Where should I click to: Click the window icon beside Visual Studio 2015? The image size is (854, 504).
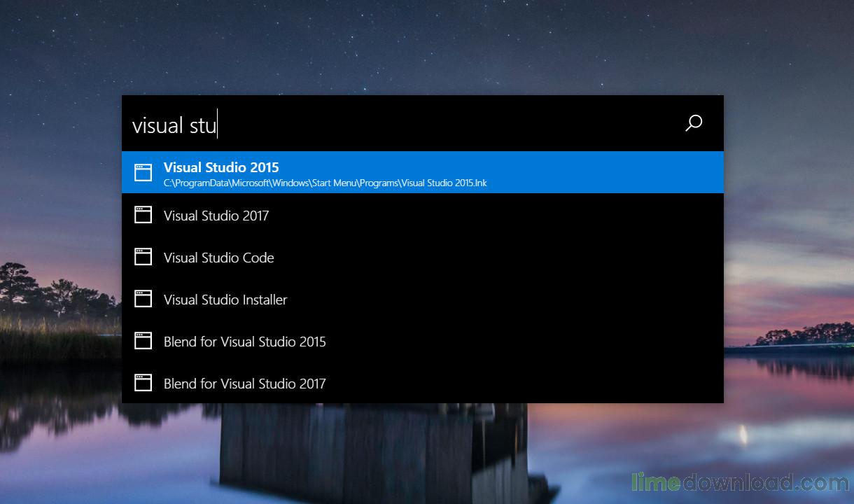coord(143,173)
